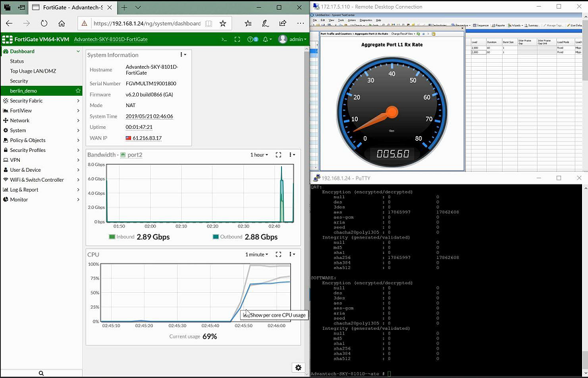Open Bandwidth widget options menu
The width and height of the screenshot is (588, 378).
click(292, 155)
